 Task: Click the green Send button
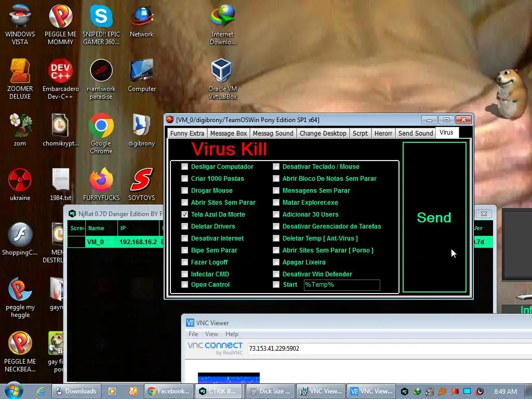[434, 217]
